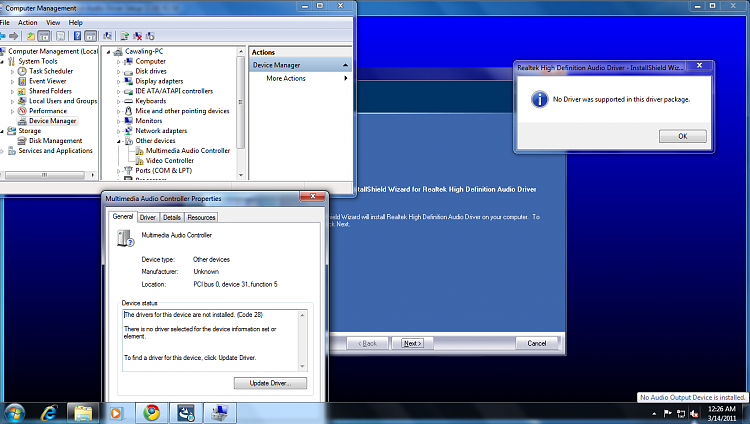The width and height of the screenshot is (750, 424).
Task: Click the Uninstall device red X icon
Action: 138,36
